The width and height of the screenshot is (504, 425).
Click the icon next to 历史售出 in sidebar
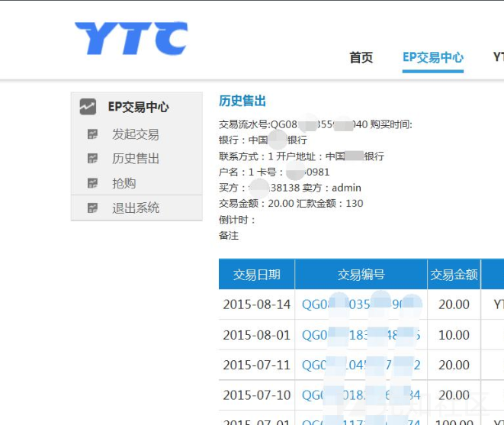[93, 159]
